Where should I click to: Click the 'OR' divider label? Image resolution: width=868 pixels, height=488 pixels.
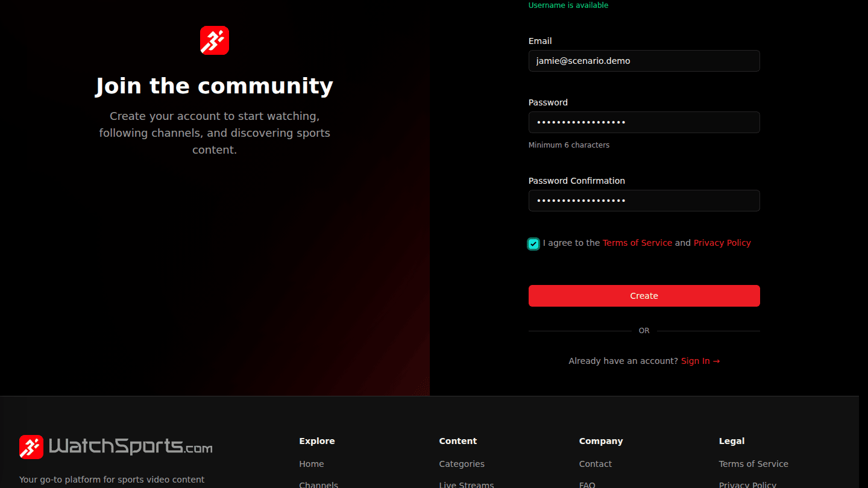pos(644,331)
